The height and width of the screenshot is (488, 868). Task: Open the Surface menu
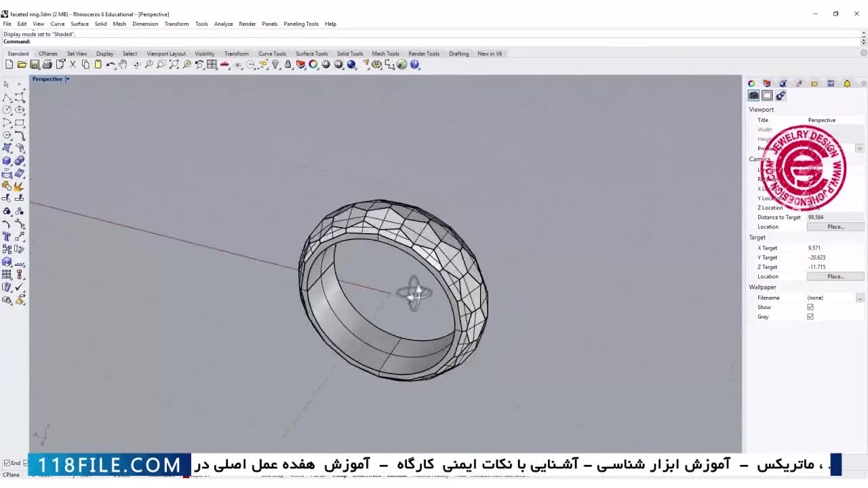point(79,24)
